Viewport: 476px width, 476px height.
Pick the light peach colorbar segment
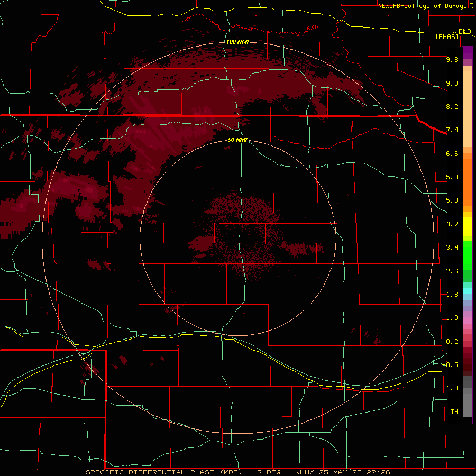coord(467,108)
